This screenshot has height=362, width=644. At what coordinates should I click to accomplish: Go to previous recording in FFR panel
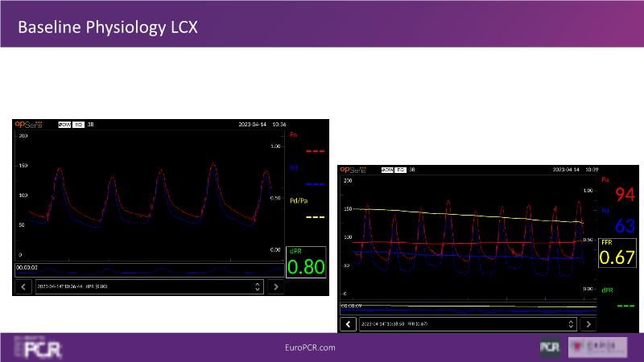(348, 323)
